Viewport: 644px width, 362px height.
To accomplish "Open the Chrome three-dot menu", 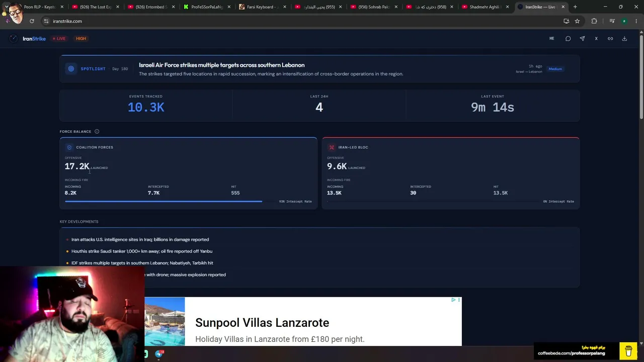I will (x=636, y=21).
